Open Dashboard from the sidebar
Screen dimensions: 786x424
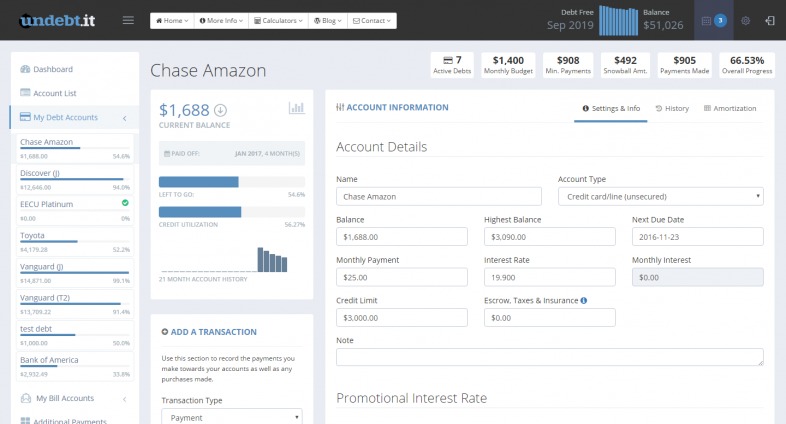52,69
